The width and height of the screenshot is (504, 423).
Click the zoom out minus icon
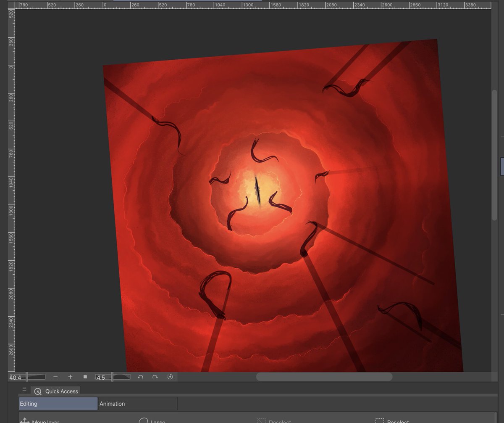pyautogui.click(x=55, y=377)
